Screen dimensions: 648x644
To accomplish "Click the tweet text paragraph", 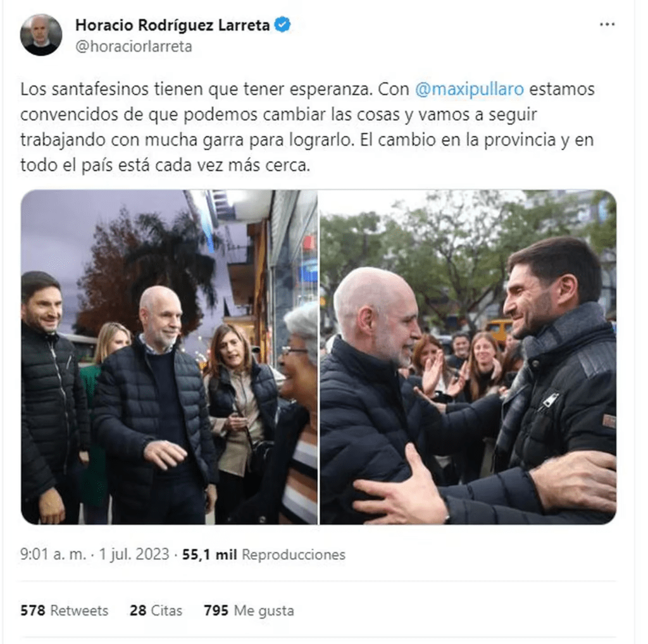I will coord(308,127).
